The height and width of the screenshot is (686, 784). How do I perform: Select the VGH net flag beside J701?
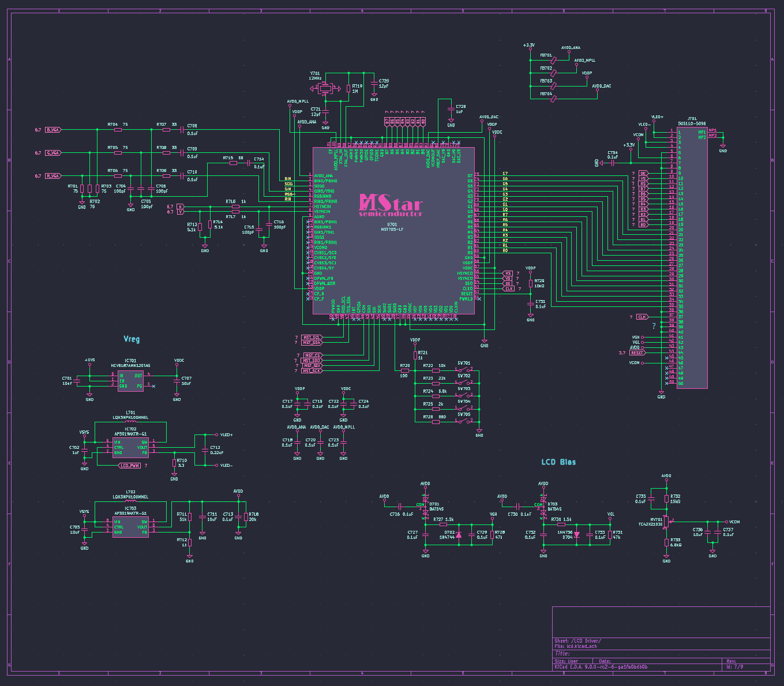637,337
